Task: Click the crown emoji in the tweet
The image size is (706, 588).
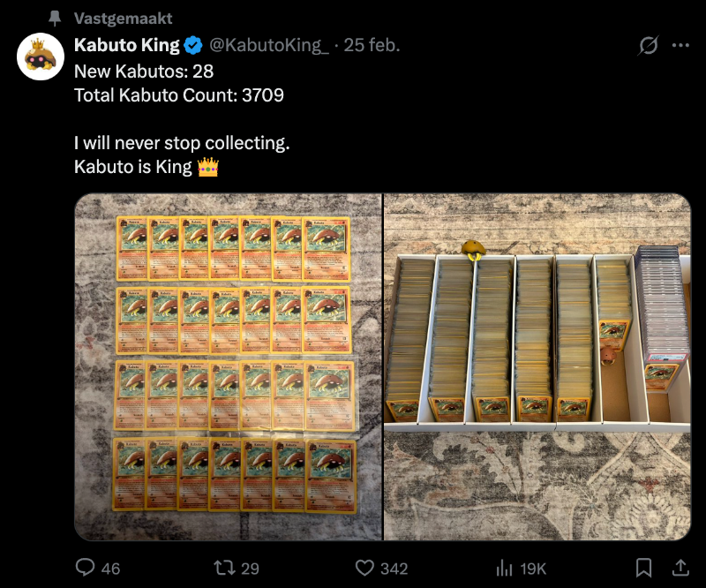Action: [208, 166]
